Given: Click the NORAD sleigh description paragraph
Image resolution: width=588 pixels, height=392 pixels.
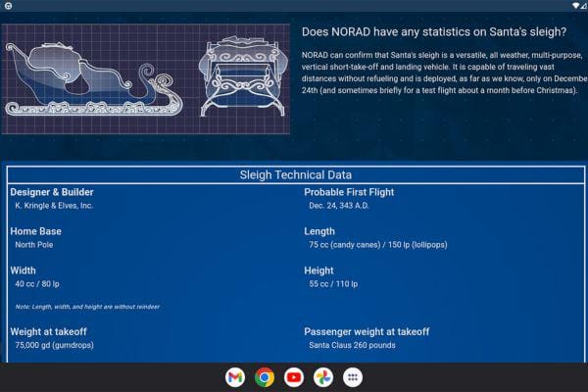Looking at the screenshot, I should (444, 73).
